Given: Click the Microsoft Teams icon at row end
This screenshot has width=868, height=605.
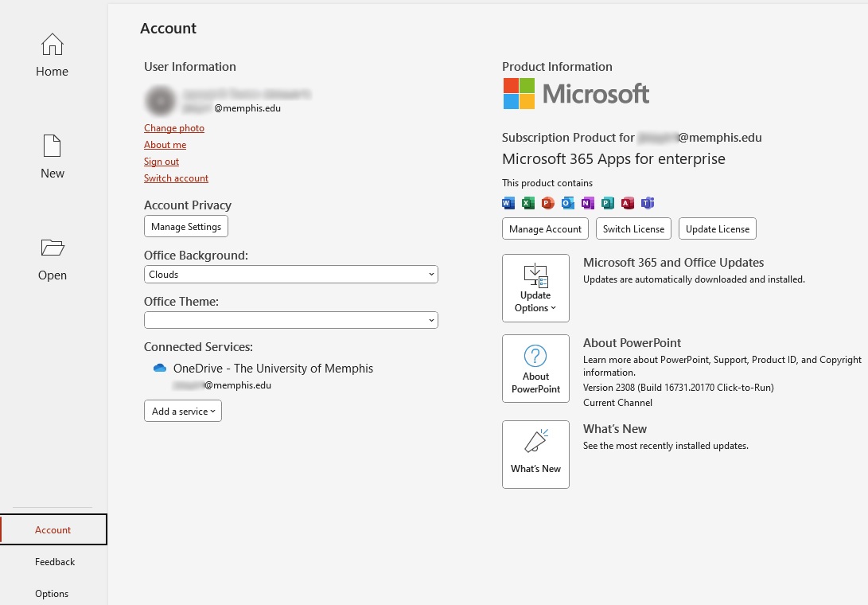Looking at the screenshot, I should [647, 203].
